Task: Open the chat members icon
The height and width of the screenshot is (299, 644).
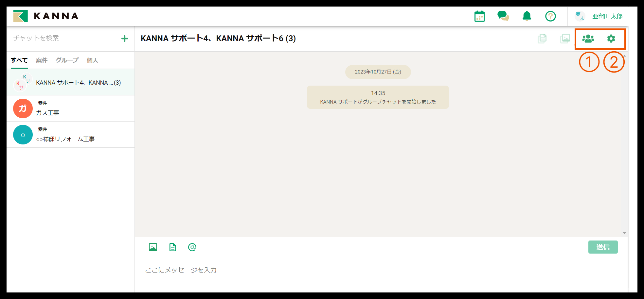Action: click(x=588, y=39)
